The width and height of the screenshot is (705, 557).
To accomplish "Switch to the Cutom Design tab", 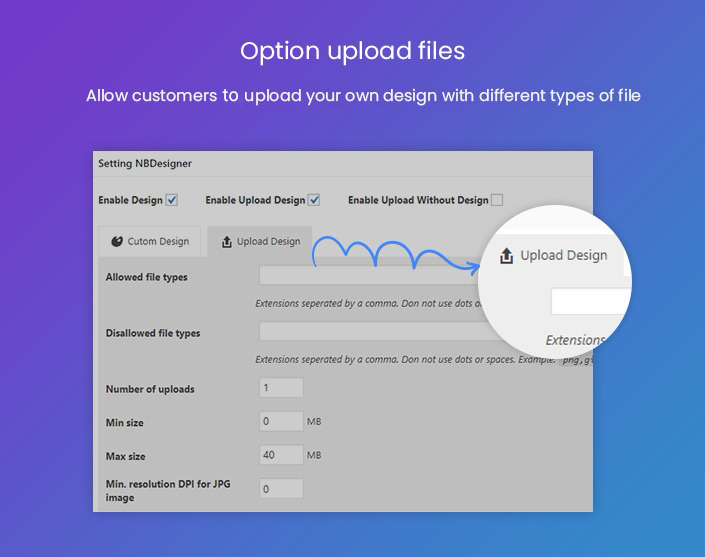I will point(149,241).
